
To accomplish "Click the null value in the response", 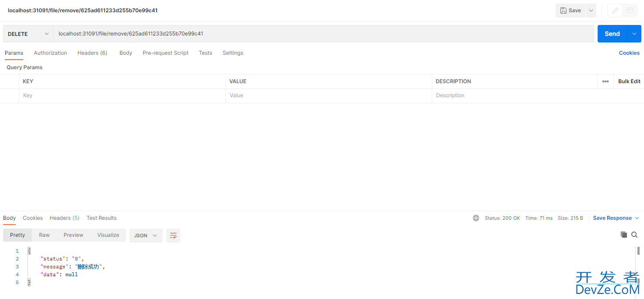I will tap(72, 274).
